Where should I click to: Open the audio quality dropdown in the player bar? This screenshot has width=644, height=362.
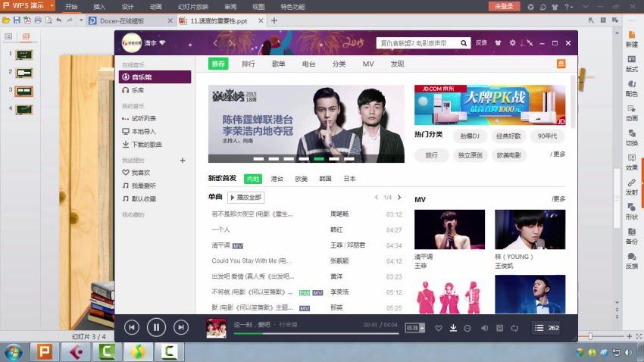click(x=415, y=327)
